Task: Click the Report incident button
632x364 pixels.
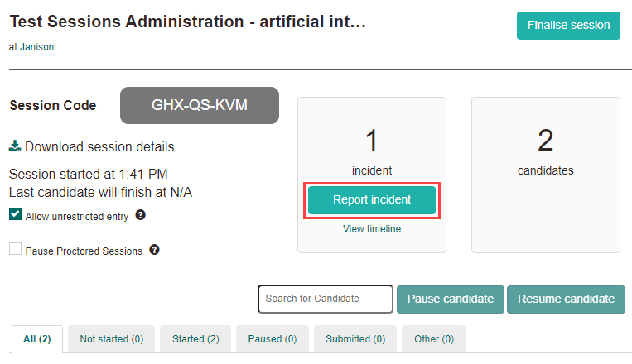Action: [x=372, y=200]
